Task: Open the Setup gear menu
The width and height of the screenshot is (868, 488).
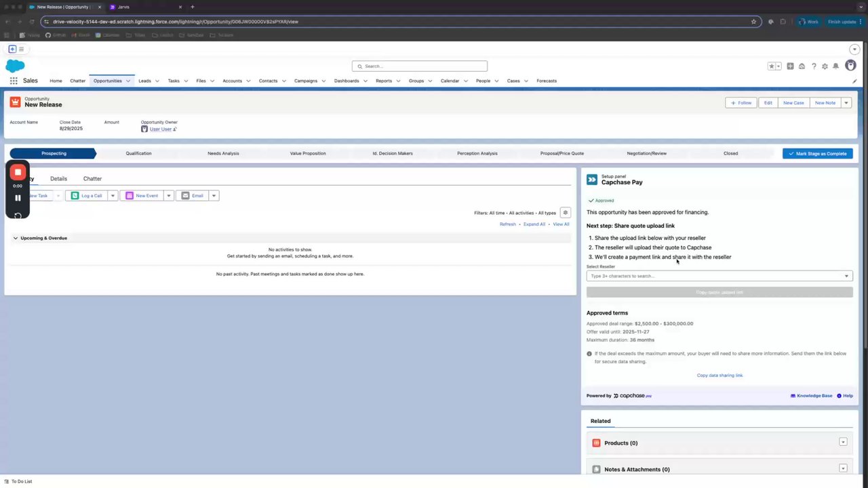Action: coord(825,66)
